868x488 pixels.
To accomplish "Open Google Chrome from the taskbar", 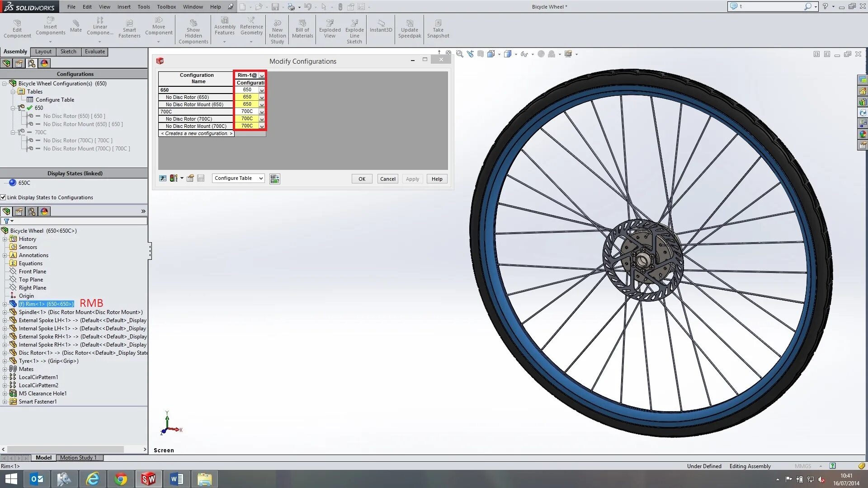I will pyautogui.click(x=120, y=479).
